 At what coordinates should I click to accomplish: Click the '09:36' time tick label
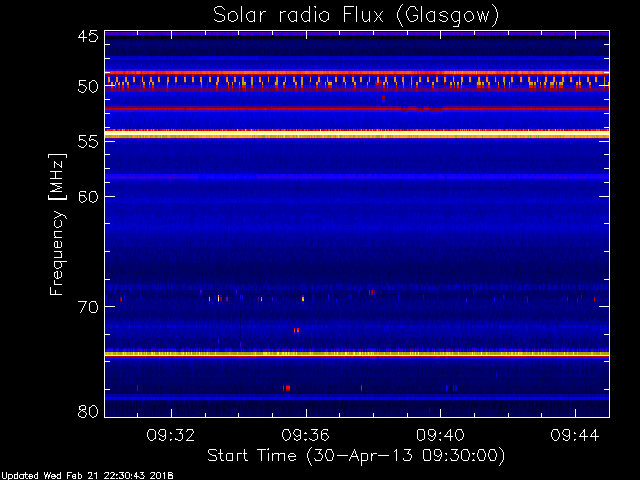tap(306, 435)
